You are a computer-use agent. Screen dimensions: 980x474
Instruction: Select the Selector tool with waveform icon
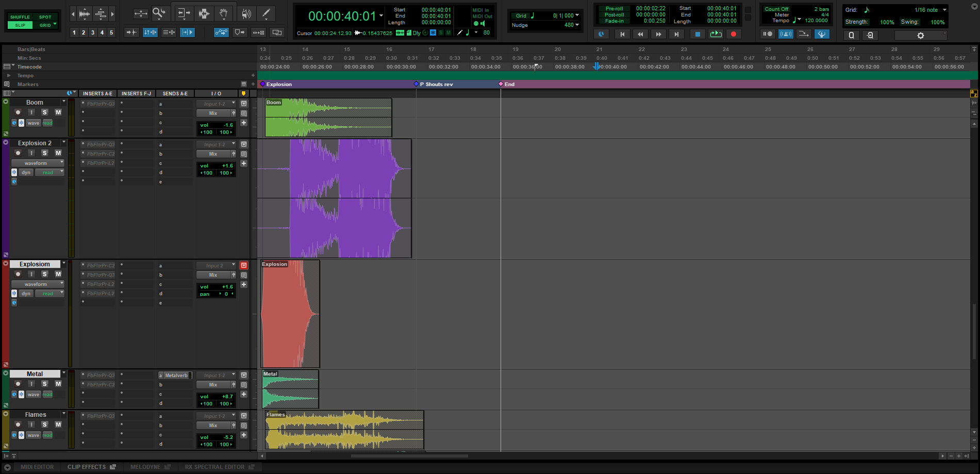204,13
